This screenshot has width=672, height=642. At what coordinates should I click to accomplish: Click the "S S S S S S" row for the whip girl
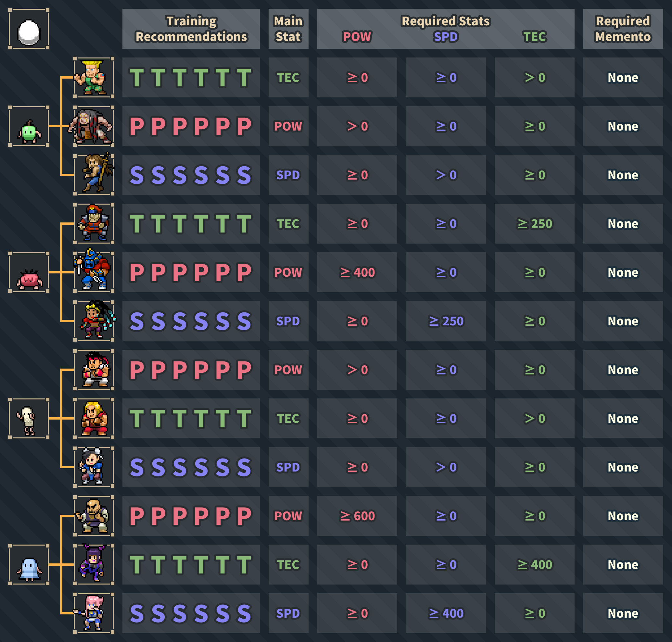point(191,321)
